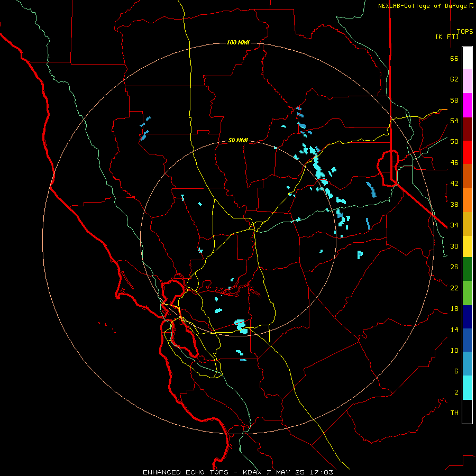Image resolution: width=476 pixels, height=476 pixels.
Task: Click the 62 legend value
Action: point(454,79)
